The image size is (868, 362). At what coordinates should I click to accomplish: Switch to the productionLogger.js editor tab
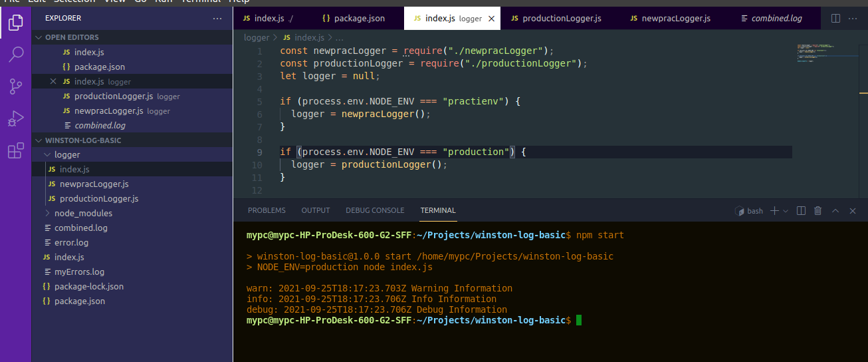[556, 19]
